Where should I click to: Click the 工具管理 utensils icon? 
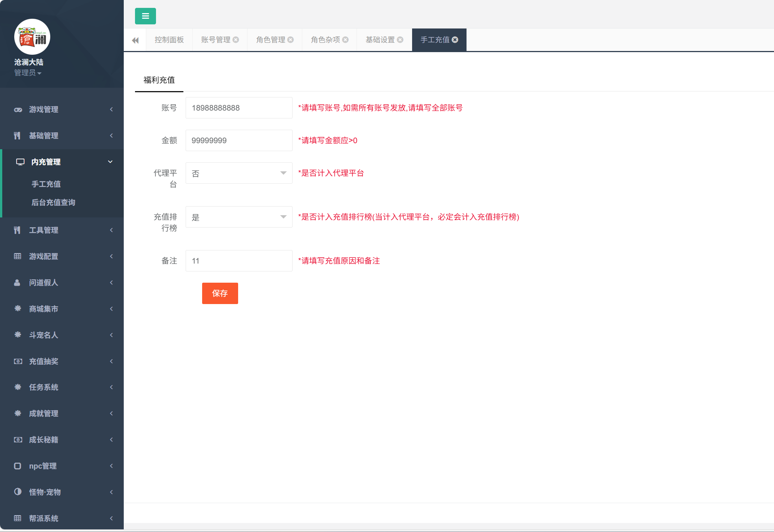[x=17, y=230]
